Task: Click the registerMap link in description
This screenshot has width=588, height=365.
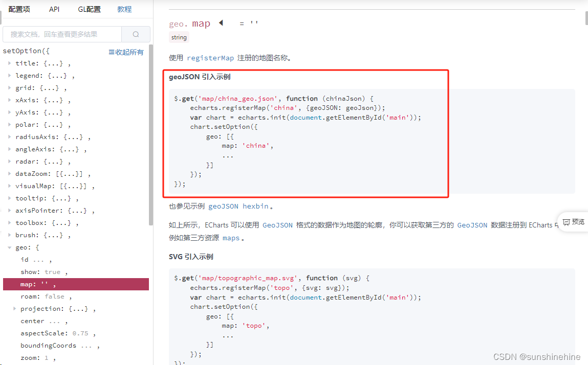Action: [210, 58]
